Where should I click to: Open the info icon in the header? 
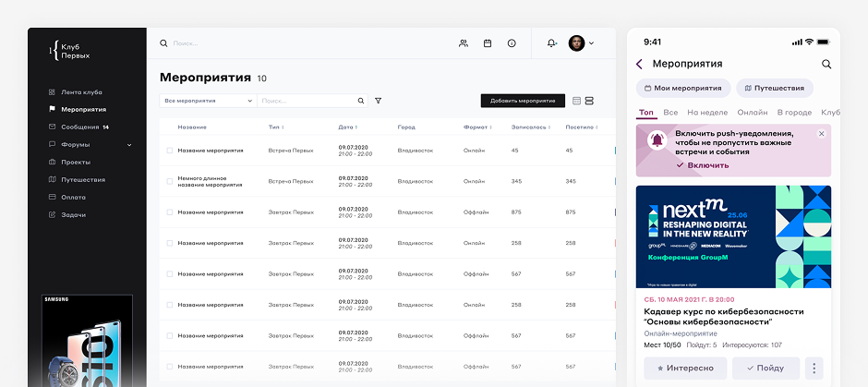click(512, 43)
